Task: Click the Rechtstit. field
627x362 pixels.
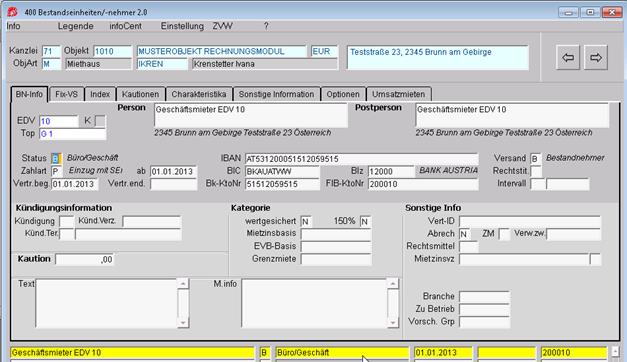Action: pyautogui.click(x=536, y=171)
